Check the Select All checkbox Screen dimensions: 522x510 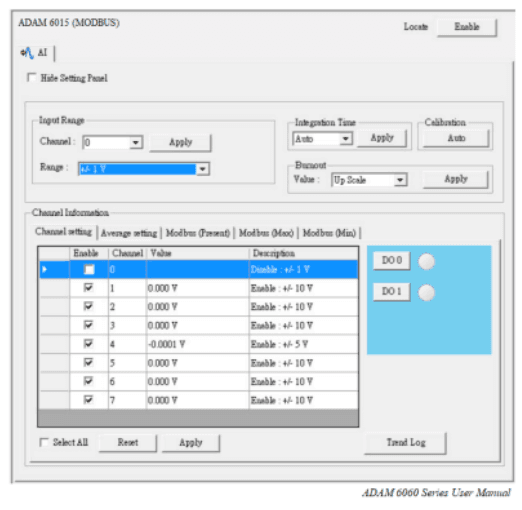(x=44, y=442)
